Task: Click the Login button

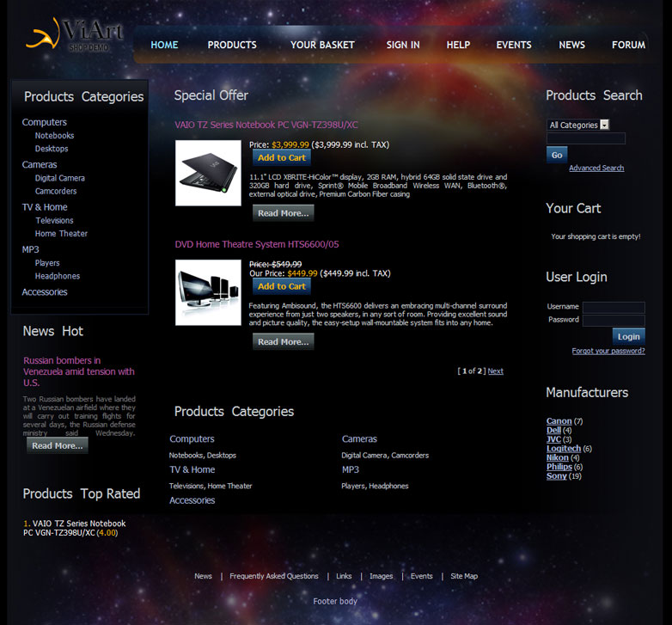Action: 629,336
